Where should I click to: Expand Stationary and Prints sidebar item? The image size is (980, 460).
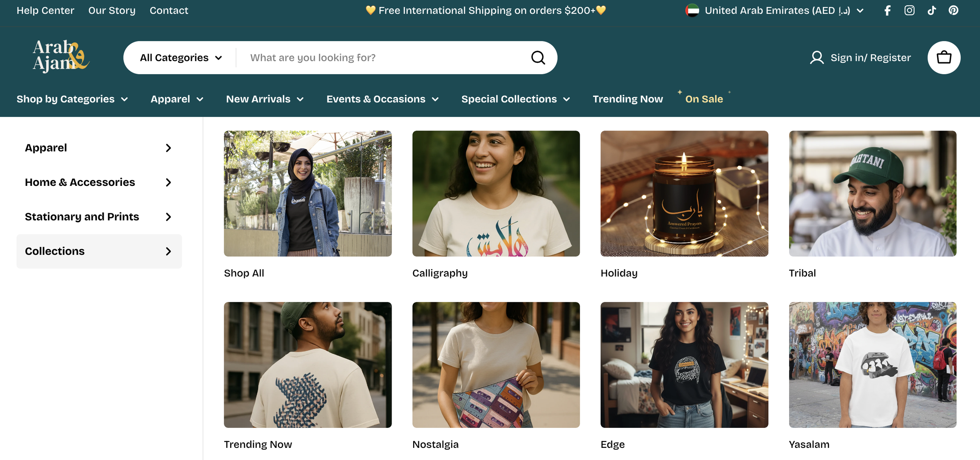[99, 217]
